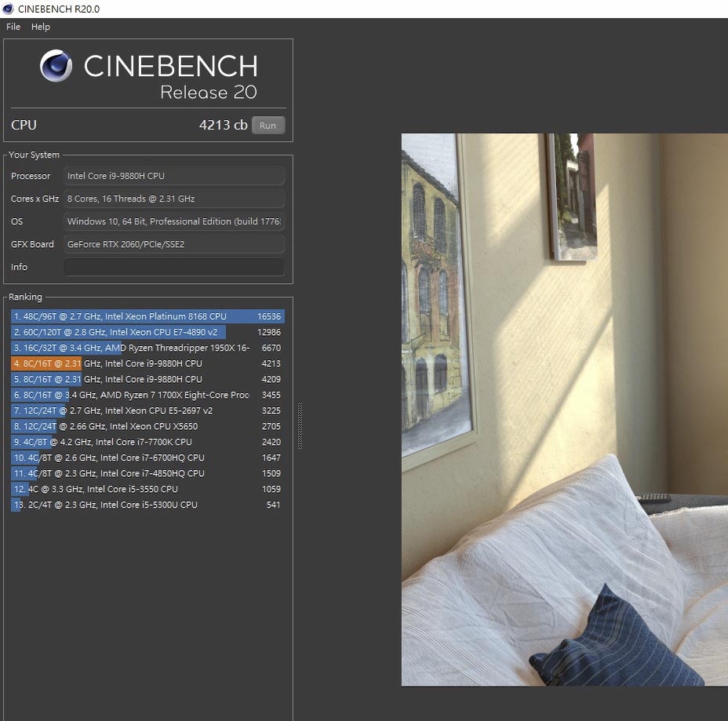Select ranking row 11 Core i7-4850HQ
The height and width of the screenshot is (721, 728).
(147, 474)
